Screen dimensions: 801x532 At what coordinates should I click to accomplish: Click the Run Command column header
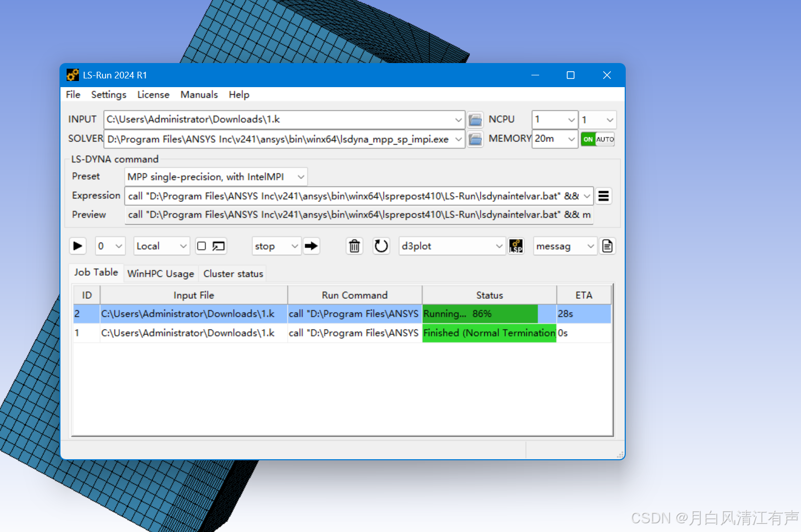pos(355,295)
